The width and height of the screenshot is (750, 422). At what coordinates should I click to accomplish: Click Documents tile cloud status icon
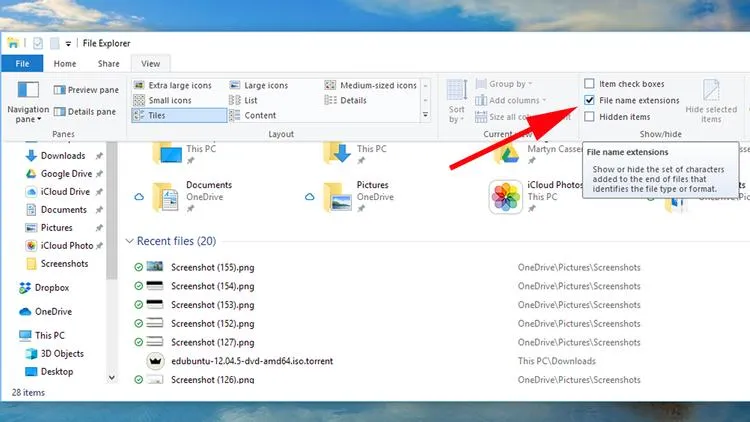point(139,197)
